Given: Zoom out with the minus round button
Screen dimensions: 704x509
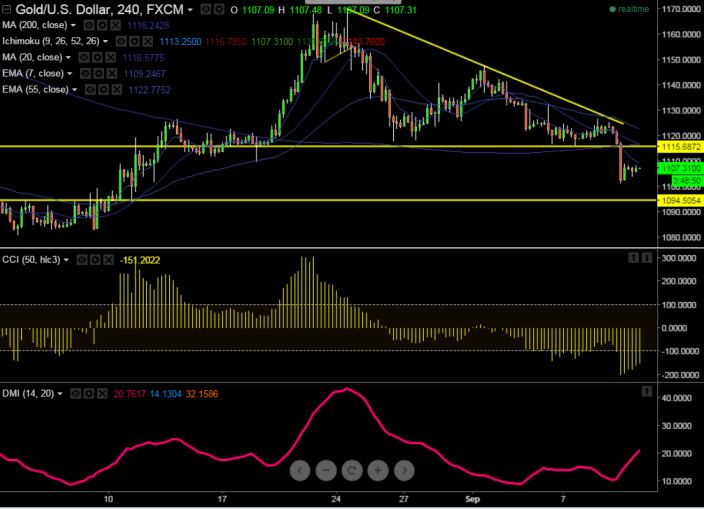Looking at the screenshot, I should pyautogui.click(x=326, y=470).
